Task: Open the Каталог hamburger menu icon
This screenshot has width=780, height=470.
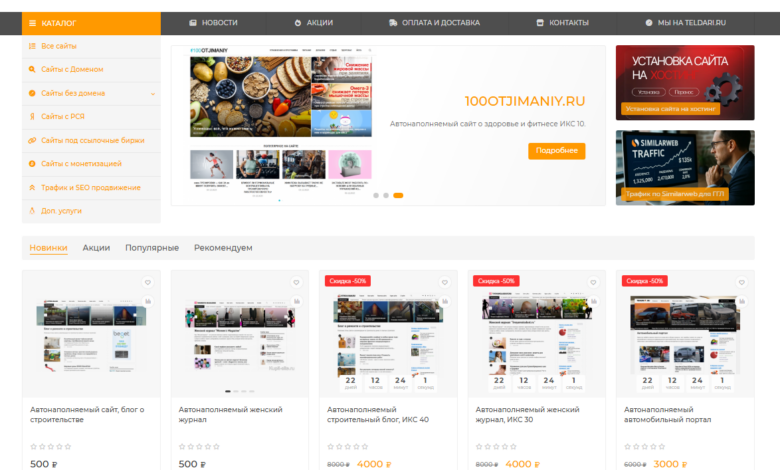Action: pyautogui.click(x=32, y=22)
